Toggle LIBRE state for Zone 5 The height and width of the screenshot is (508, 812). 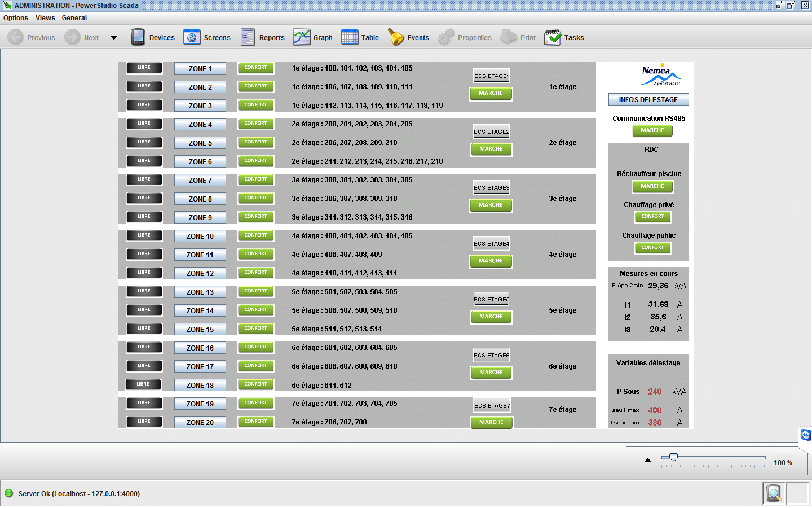[x=144, y=142]
